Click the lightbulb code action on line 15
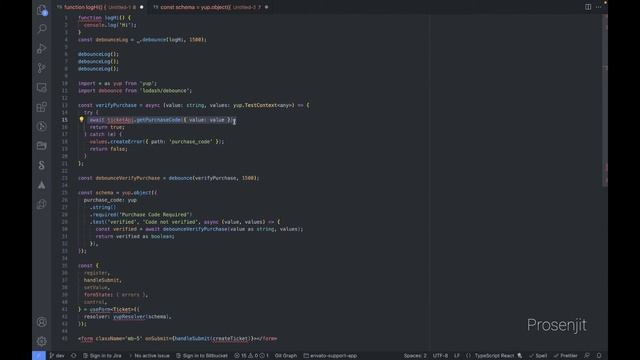This screenshot has width=640, height=360. 82,120
